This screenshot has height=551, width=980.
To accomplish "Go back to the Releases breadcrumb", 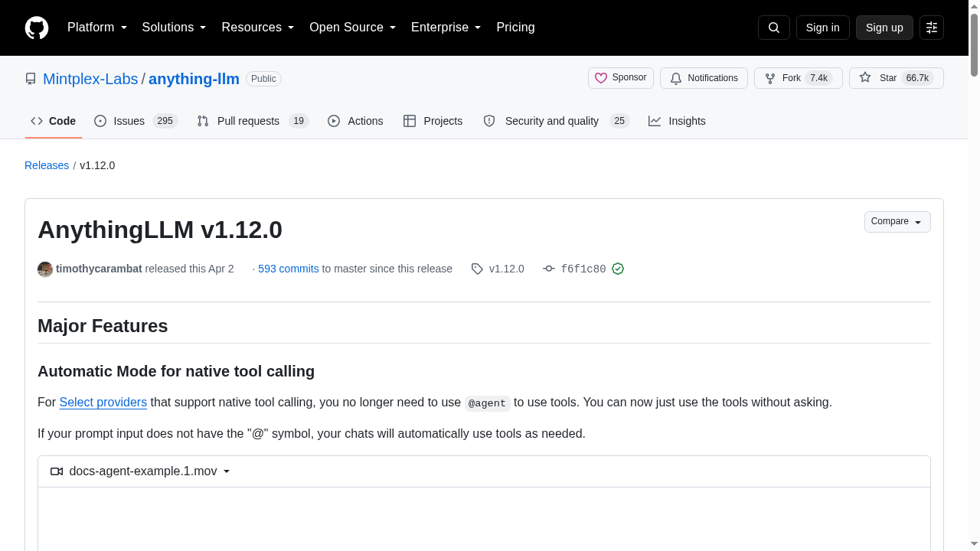I will click(x=47, y=165).
